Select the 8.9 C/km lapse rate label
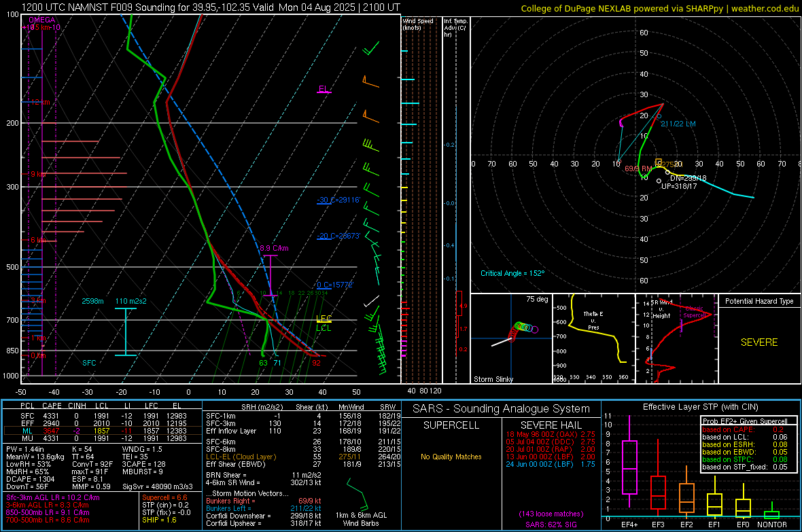This screenshot has width=802, height=532. tap(274, 248)
